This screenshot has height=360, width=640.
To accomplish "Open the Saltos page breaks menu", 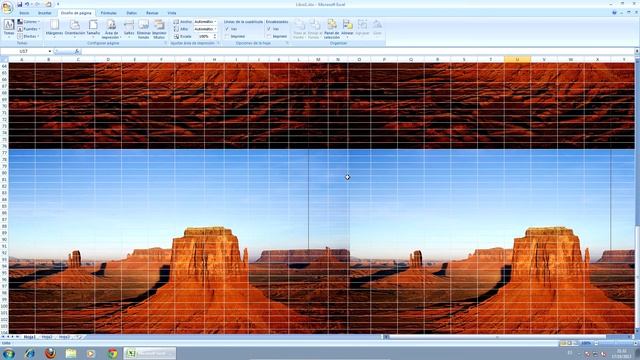I will point(129,29).
